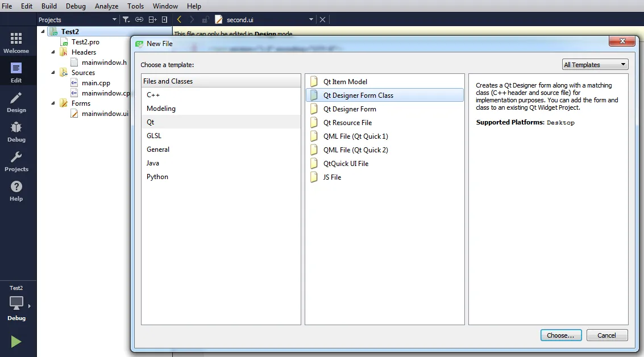The height and width of the screenshot is (357, 644).
Task: Close the New File dialog
Action: coord(622,41)
